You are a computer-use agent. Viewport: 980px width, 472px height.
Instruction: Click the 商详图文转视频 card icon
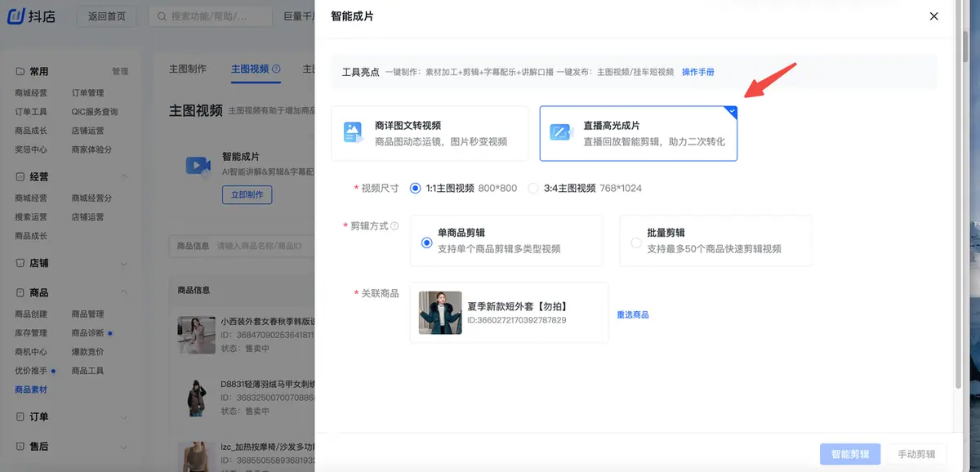click(353, 132)
